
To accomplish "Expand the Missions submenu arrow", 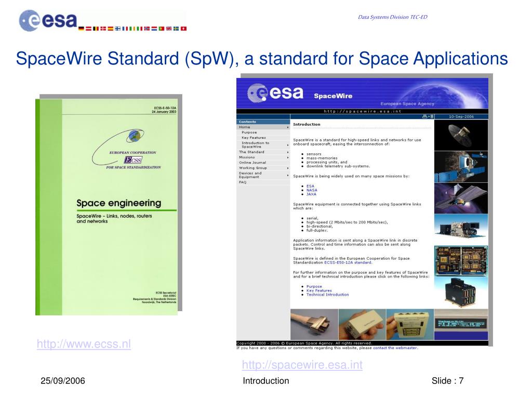I will pyautogui.click(x=288, y=157).
